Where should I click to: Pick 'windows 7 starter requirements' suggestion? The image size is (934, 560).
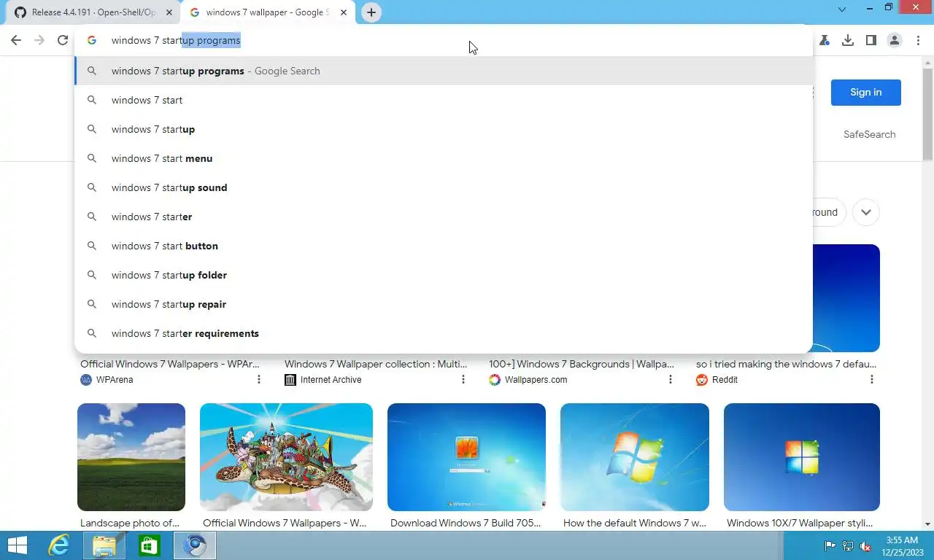point(444,333)
